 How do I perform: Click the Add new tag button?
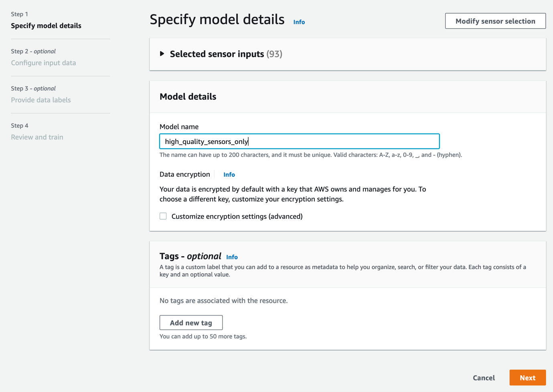tap(191, 323)
